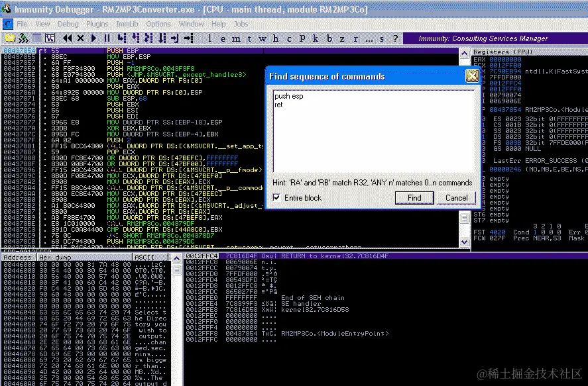
Task: Show Breakpoints with the b icon
Action: 329,38
